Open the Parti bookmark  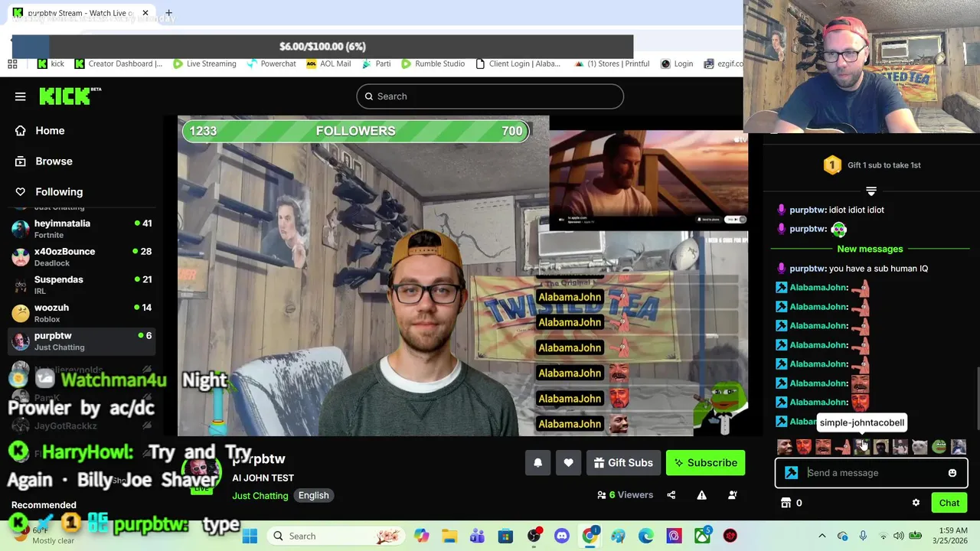coord(376,64)
